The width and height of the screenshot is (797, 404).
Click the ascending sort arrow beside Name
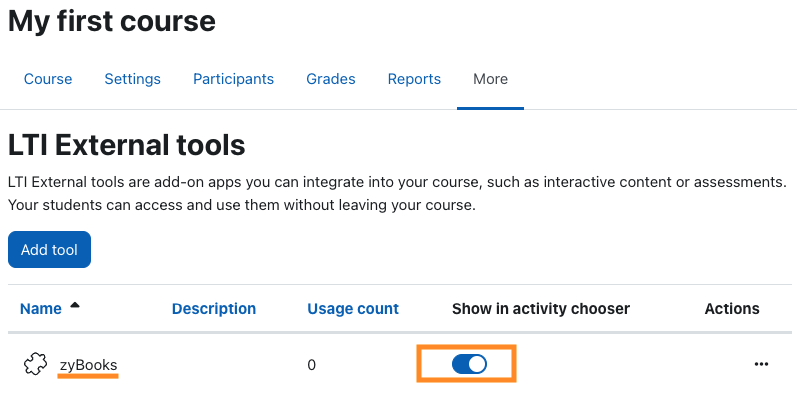tap(75, 305)
